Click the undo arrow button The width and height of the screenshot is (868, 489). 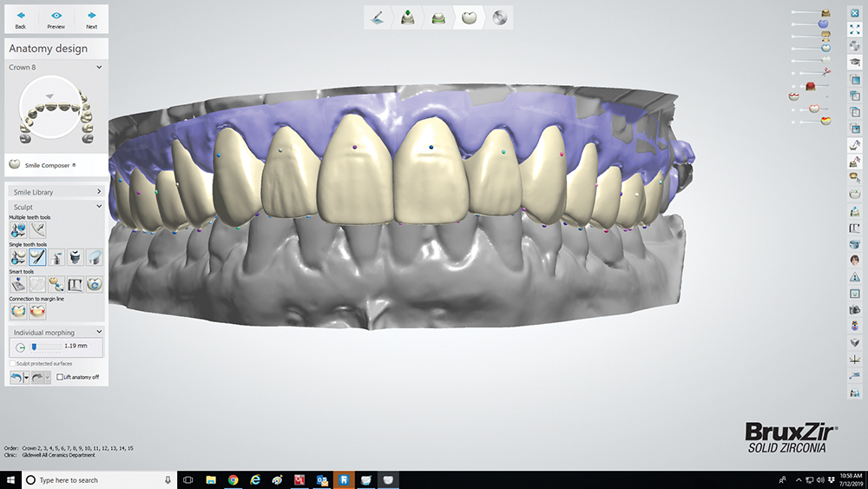(x=16, y=378)
